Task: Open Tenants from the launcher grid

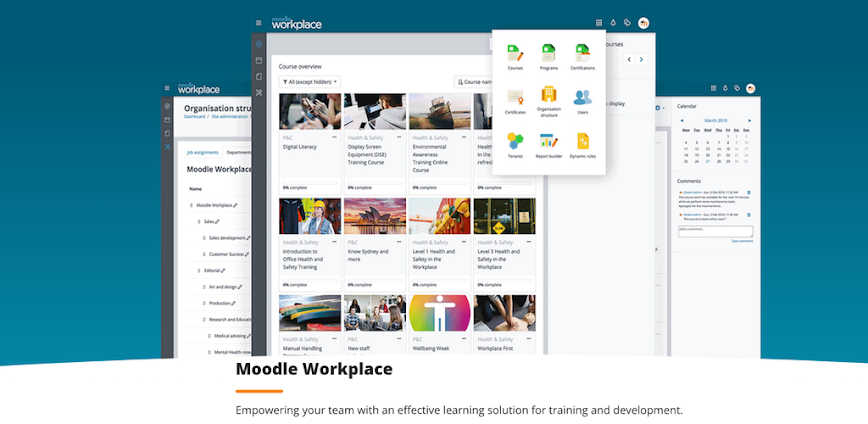Action: tap(515, 142)
